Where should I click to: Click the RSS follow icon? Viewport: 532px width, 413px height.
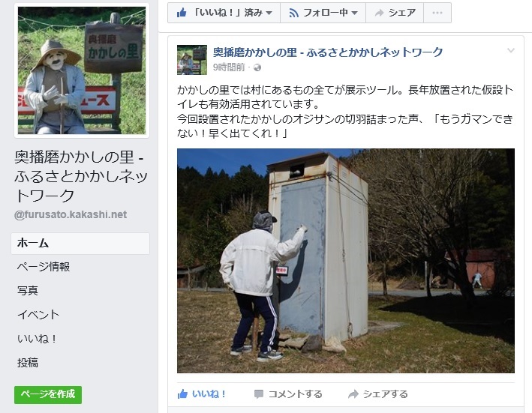(293, 13)
